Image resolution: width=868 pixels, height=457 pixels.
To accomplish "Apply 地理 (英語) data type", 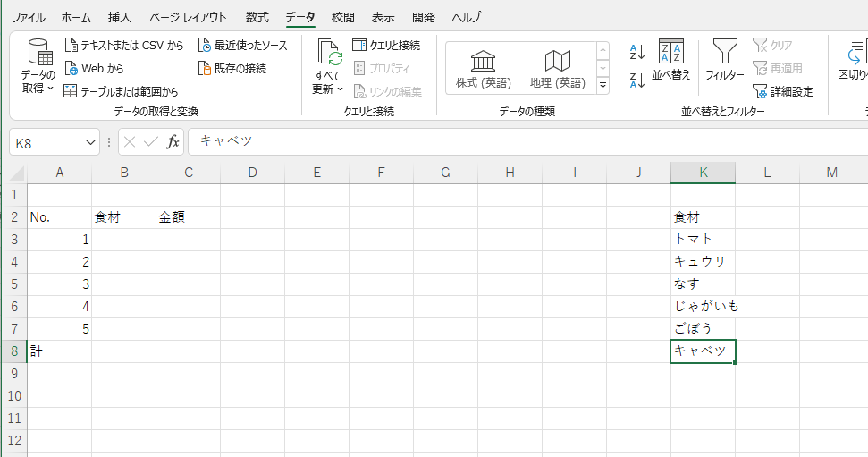I will pos(558,69).
